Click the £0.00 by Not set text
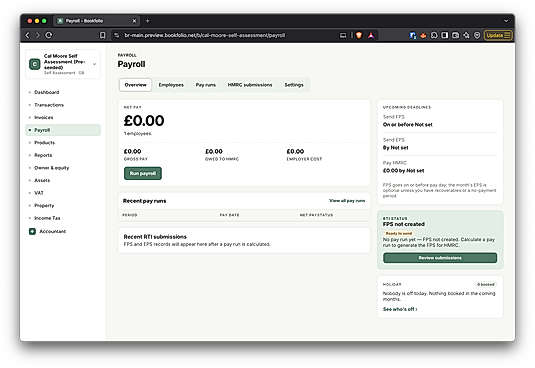This screenshot has width=535, height=368. [x=403, y=171]
